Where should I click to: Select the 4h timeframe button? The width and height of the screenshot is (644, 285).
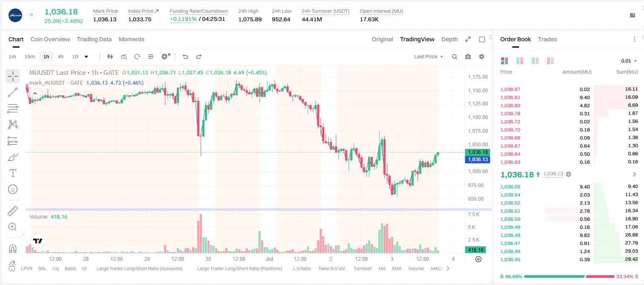click(61, 57)
